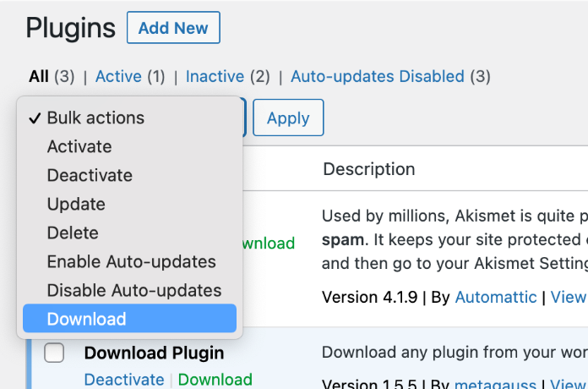Select Bulk actions option in dropdown
588x389 pixels.
click(x=95, y=118)
